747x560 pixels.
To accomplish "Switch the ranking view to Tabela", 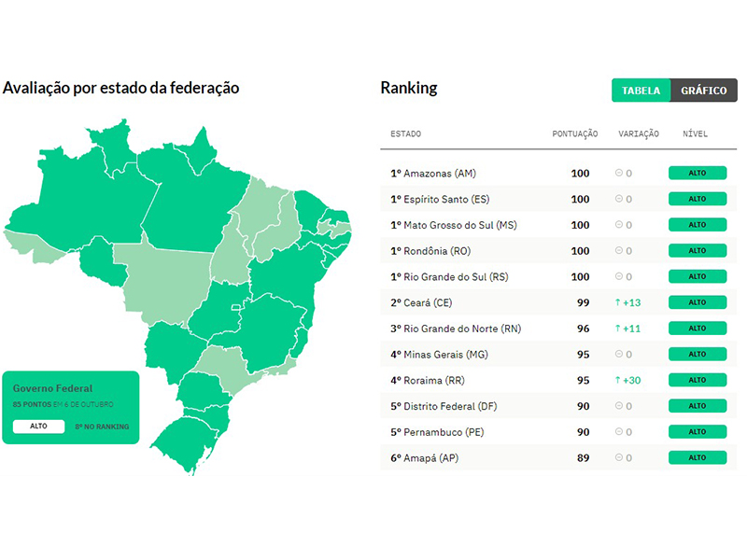I will tap(641, 91).
